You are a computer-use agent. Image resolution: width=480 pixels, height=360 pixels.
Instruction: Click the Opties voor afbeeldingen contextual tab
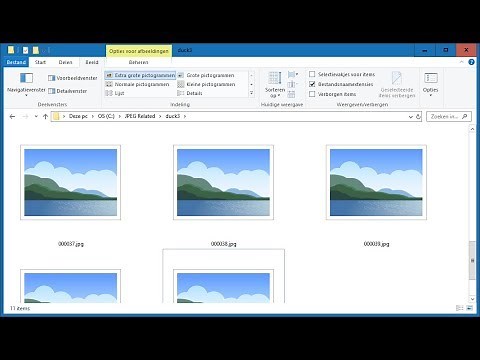(139, 51)
